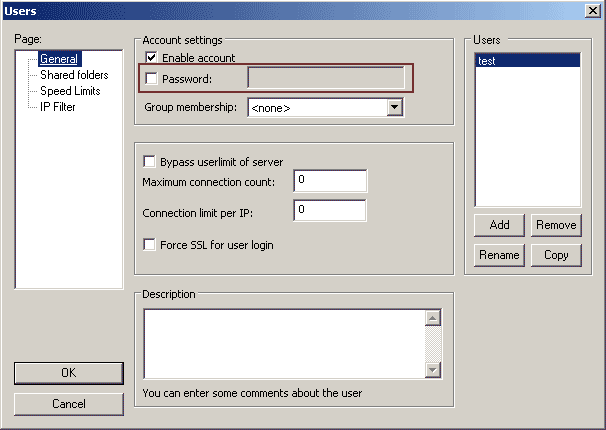Select user test in the Users list
Image resolution: width=606 pixels, height=430 pixels.
point(528,61)
